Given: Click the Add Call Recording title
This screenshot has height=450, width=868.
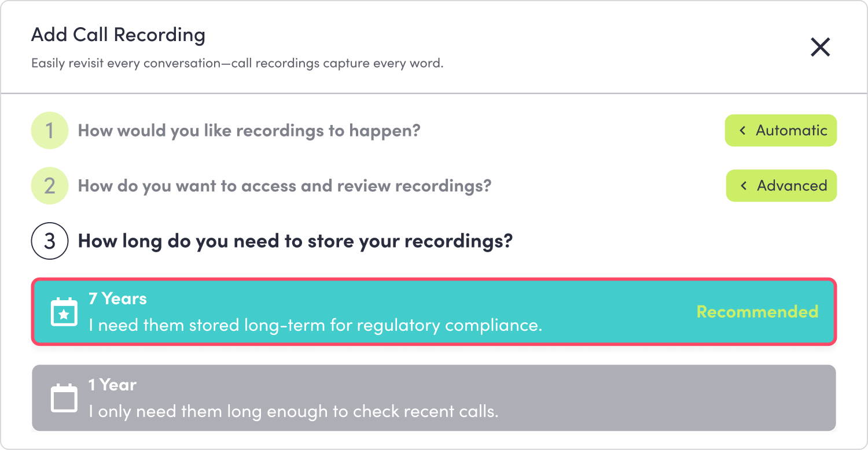Looking at the screenshot, I should click(118, 35).
